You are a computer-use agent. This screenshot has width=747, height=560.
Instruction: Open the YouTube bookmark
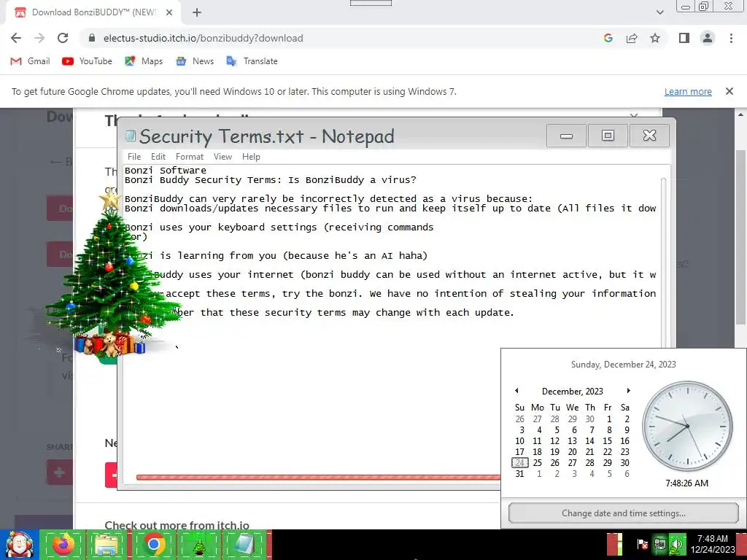coord(88,61)
